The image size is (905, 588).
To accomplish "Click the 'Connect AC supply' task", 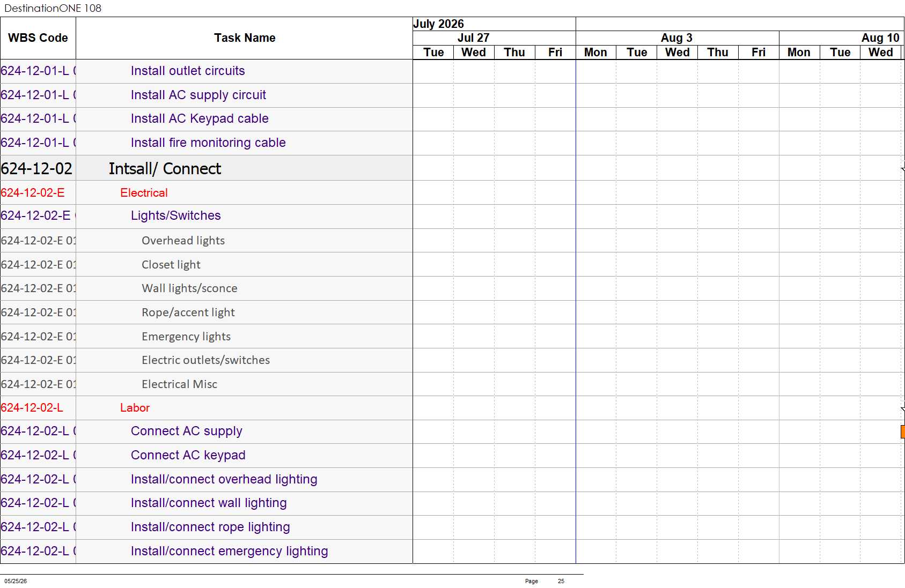I will coord(186,431).
